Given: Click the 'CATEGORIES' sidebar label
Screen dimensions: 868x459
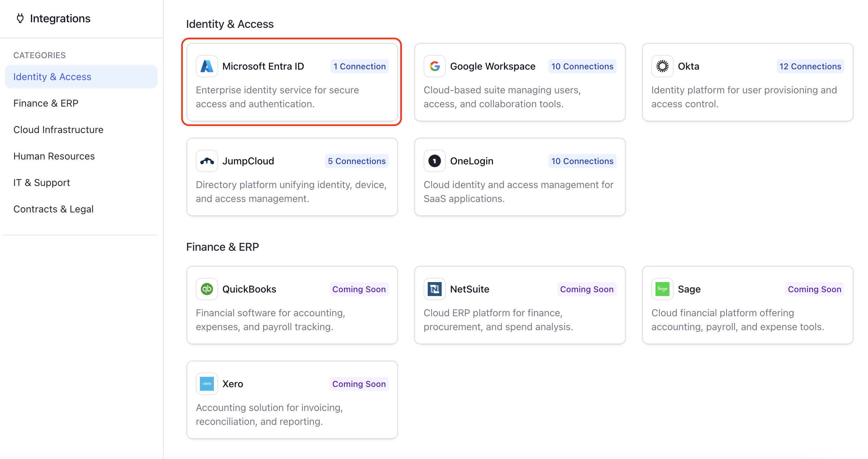Looking at the screenshot, I should [x=40, y=55].
